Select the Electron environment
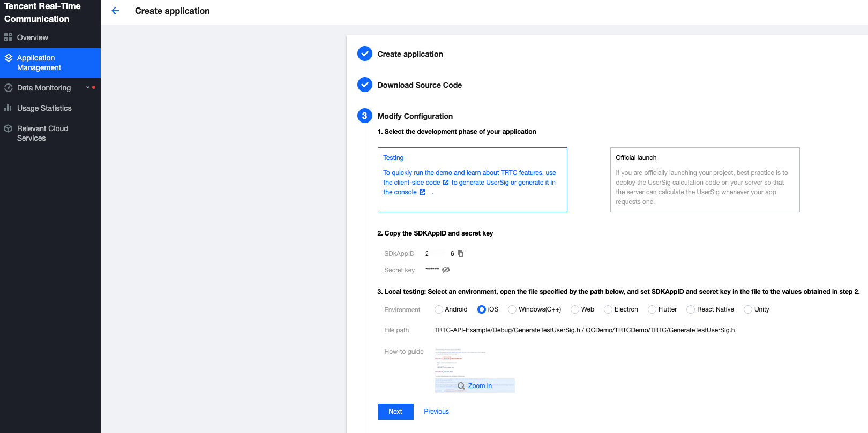 coord(608,309)
